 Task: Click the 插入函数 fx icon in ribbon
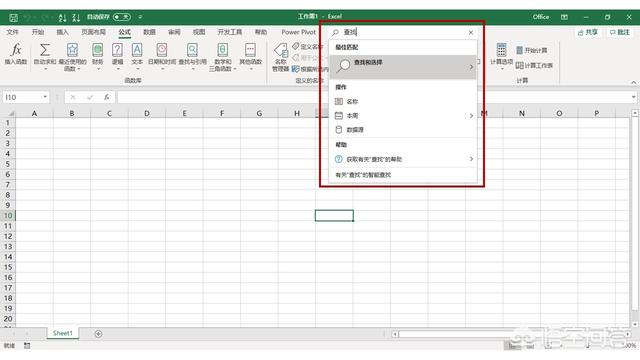tap(16, 50)
